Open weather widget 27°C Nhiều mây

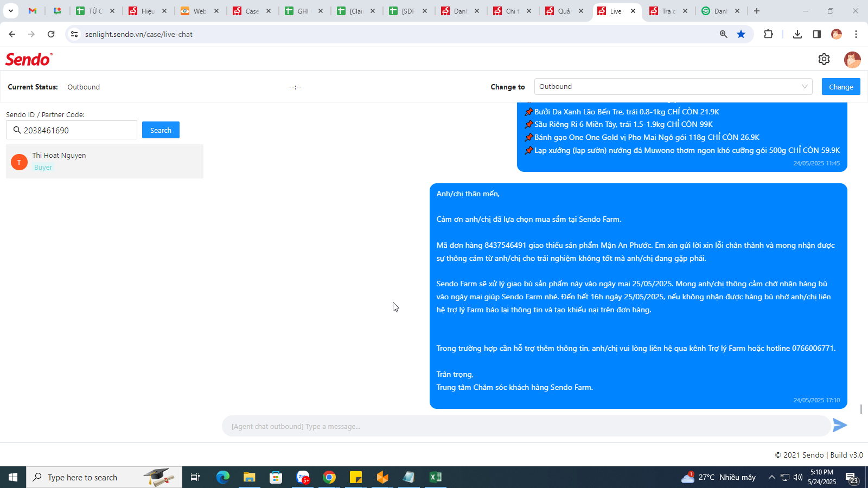pos(719,477)
